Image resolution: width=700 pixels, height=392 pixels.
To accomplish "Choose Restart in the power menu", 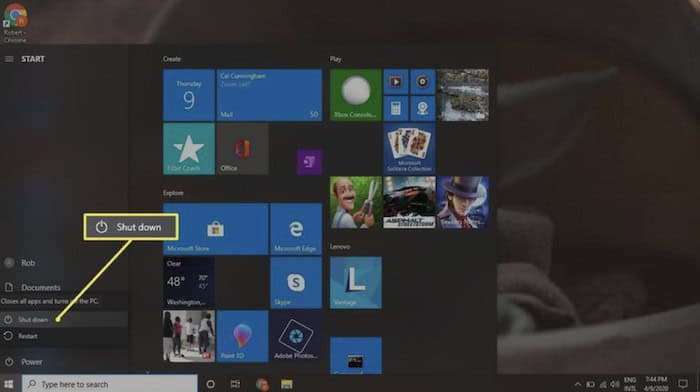I will pyautogui.click(x=64, y=336).
